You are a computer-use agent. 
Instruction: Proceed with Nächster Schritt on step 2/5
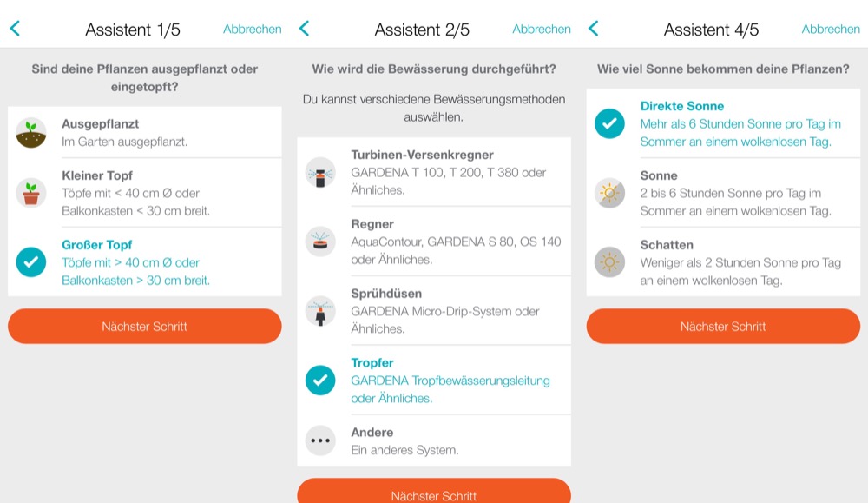434,492
